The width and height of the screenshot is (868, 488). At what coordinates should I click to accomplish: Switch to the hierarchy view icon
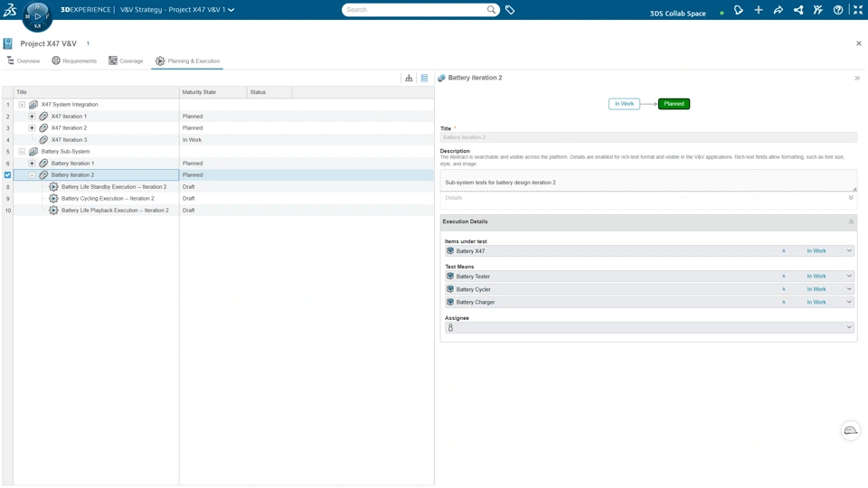[409, 78]
